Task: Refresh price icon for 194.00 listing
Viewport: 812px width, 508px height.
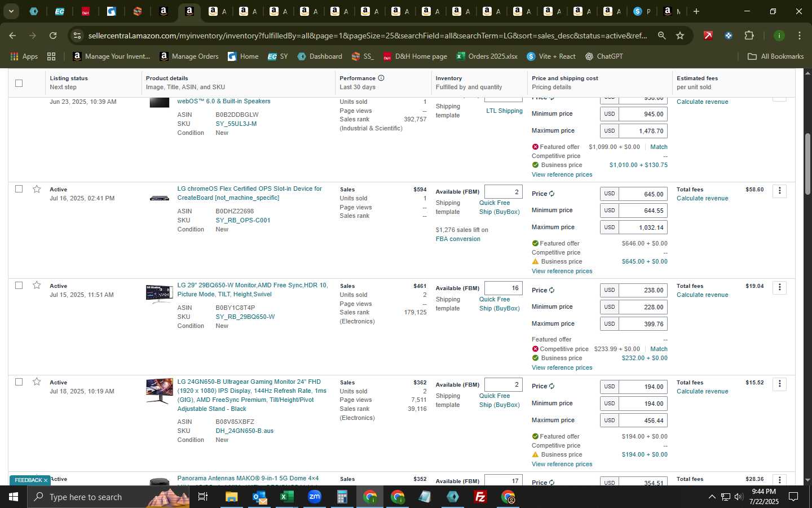Action: (x=551, y=386)
